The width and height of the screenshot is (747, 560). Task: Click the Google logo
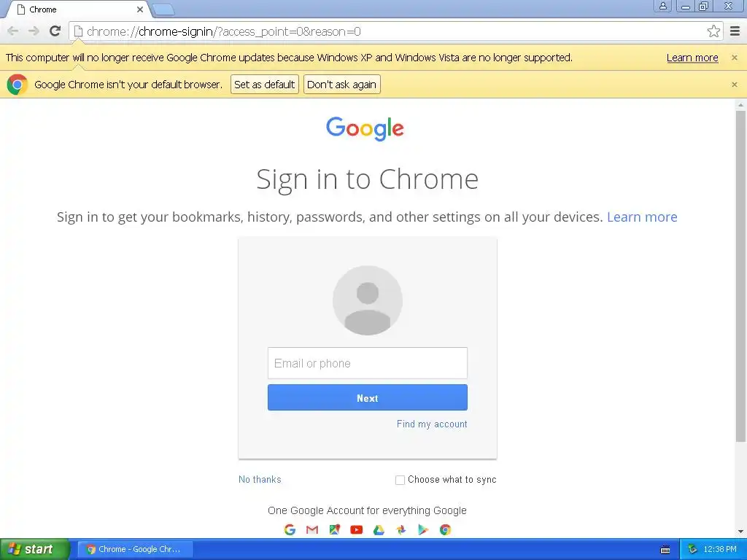pyautogui.click(x=365, y=128)
